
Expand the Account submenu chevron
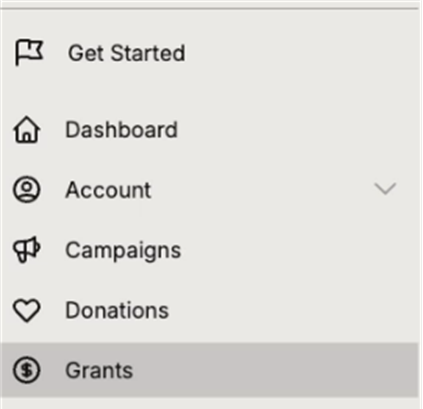385,189
